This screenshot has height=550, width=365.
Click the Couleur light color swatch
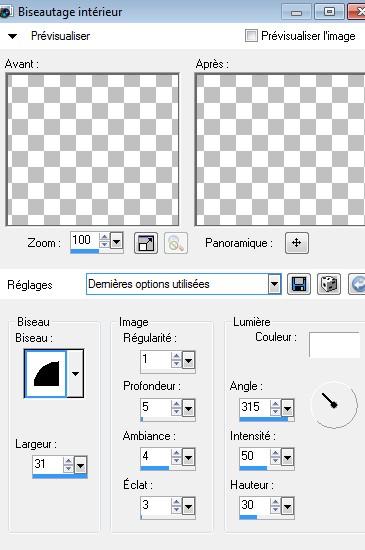pos(334,345)
